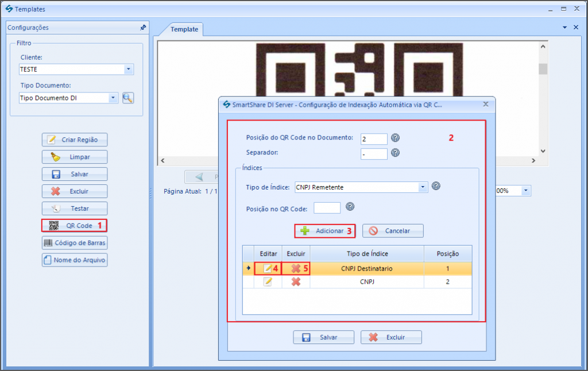Pin the Configurações panel
Viewport: 588px width, 371px height.
click(143, 28)
